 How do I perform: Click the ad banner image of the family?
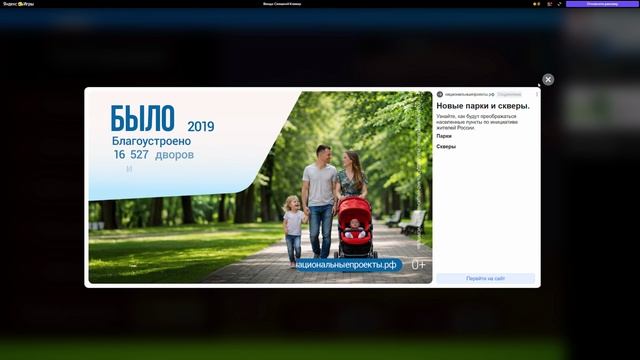coord(260,187)
